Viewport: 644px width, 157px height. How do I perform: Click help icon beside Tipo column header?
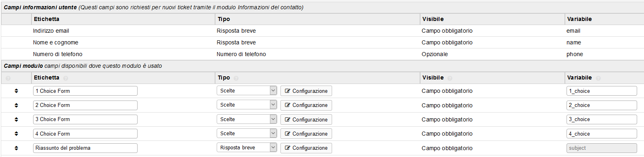236,78
